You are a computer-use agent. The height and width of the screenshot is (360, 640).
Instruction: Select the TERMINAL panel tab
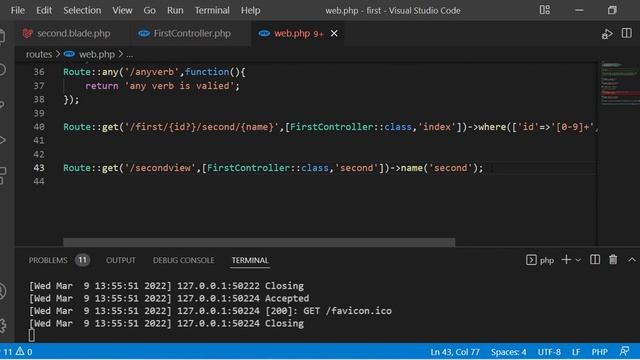[250, 260]
